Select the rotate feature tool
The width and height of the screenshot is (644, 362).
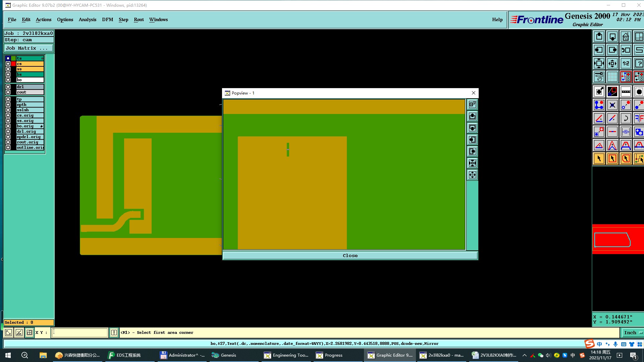(626, 118)
